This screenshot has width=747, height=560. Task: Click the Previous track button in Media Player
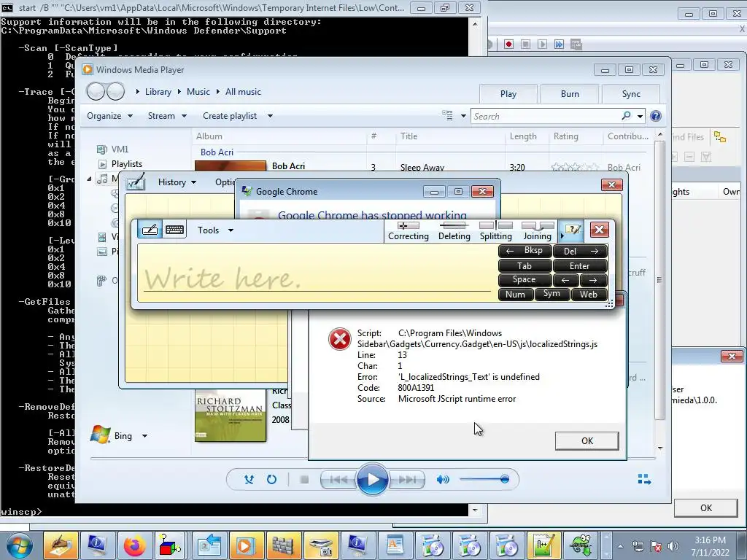point(338,480)
